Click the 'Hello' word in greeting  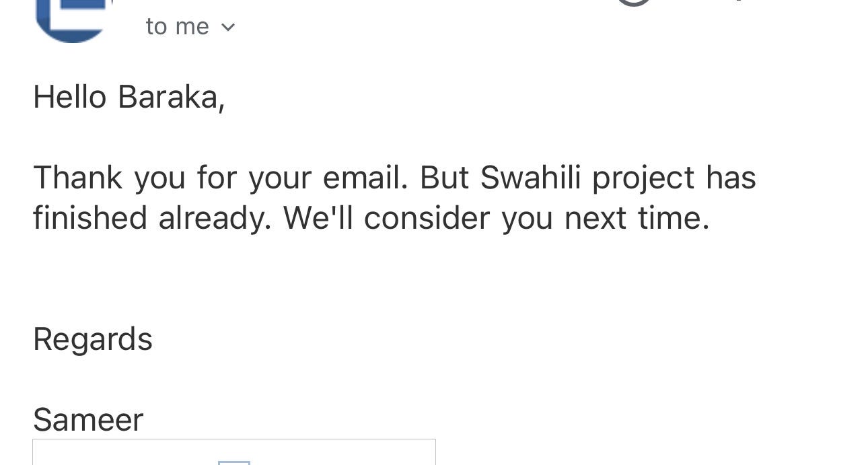coord(70,97)
